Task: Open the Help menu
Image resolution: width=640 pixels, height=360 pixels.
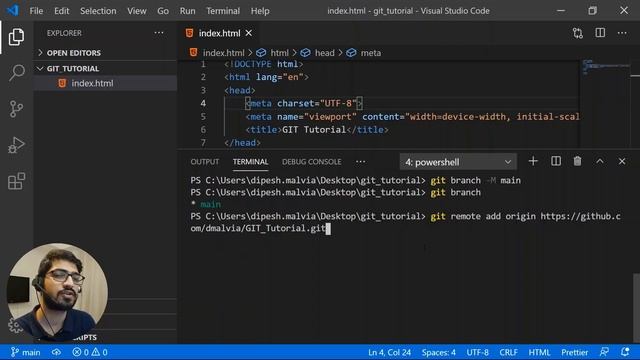Action: pyautogui.click(x=260, y=11)
